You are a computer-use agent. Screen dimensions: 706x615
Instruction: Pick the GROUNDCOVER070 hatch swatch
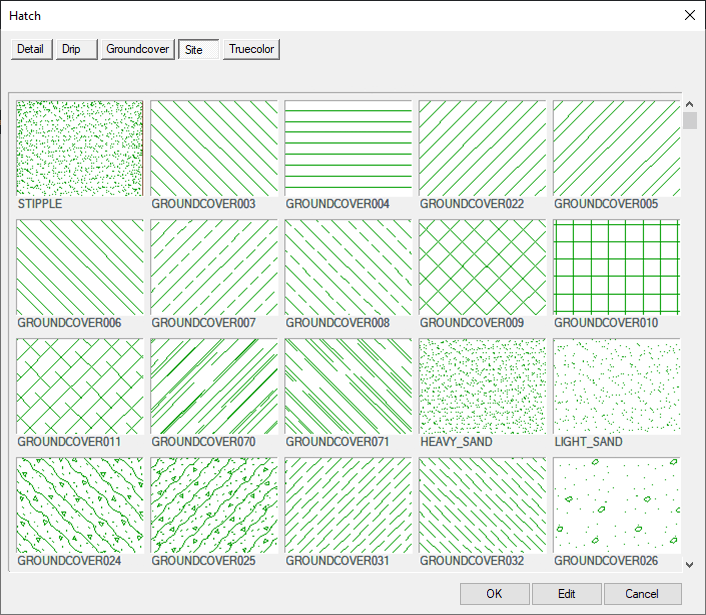pos(214,386)
